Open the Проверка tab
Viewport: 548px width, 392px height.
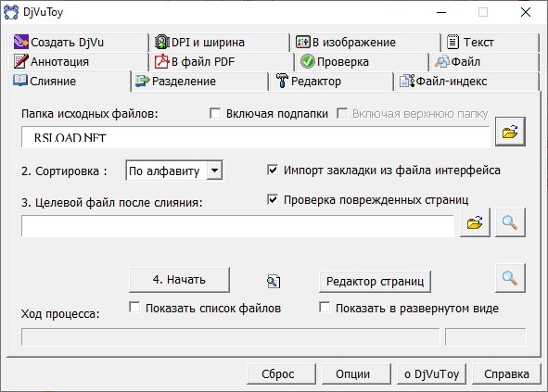coord(362,62)
